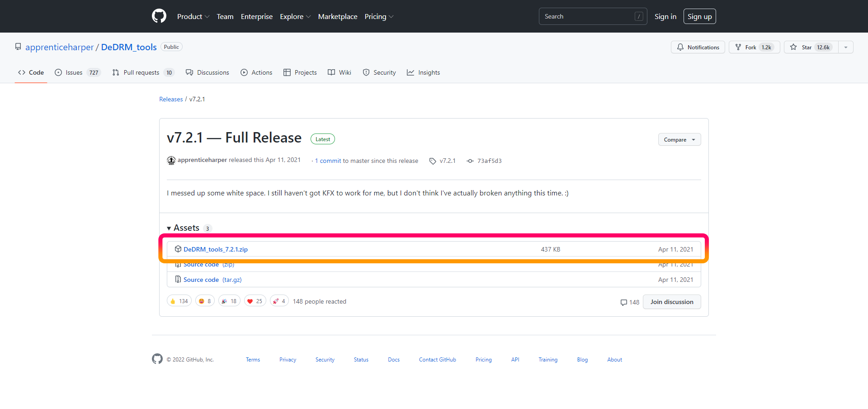Click the Latest release badge
This screenshot has height=409, width=868.
click(323, 139)
